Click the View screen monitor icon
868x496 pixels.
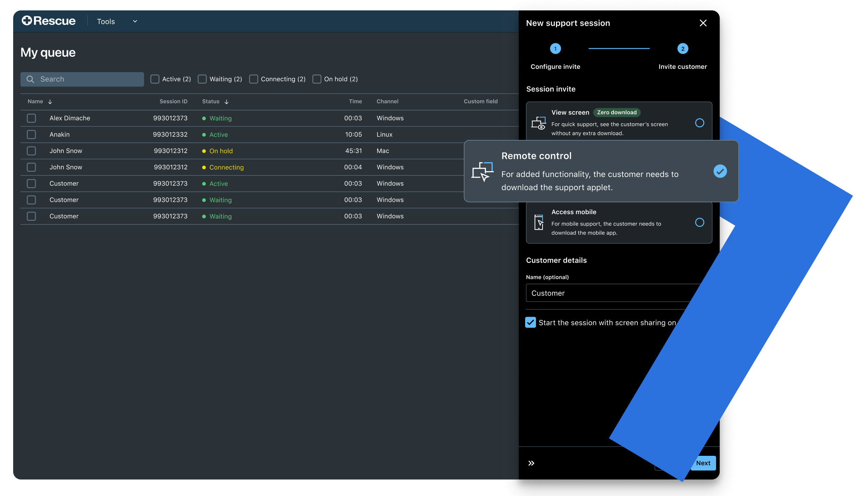tap(539, 123)
